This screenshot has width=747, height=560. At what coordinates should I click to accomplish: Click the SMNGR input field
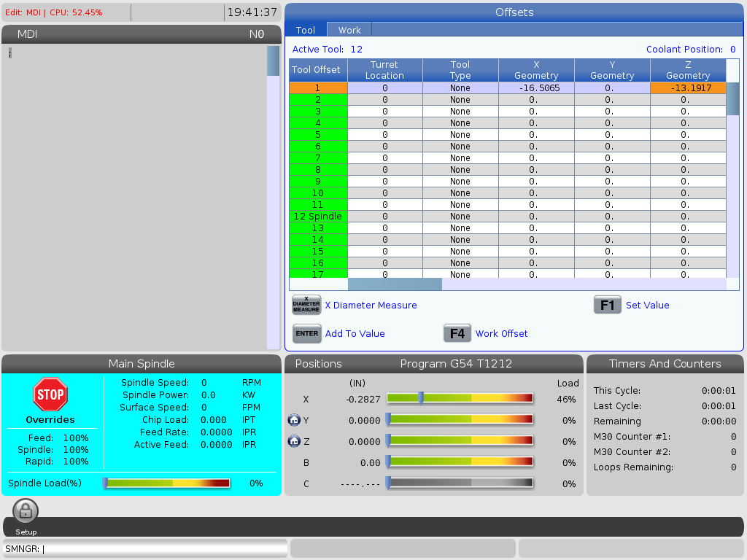[x=145, y=548]
